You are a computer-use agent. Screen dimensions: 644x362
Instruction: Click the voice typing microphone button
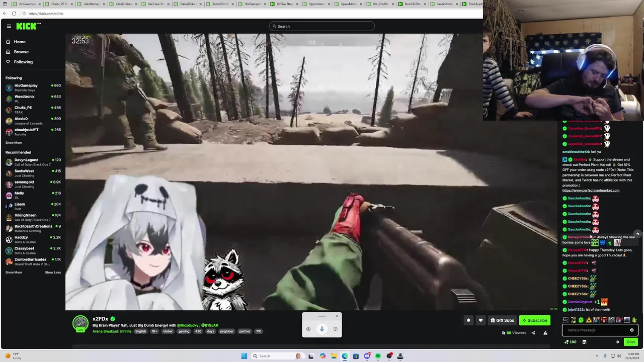(322, 329)
